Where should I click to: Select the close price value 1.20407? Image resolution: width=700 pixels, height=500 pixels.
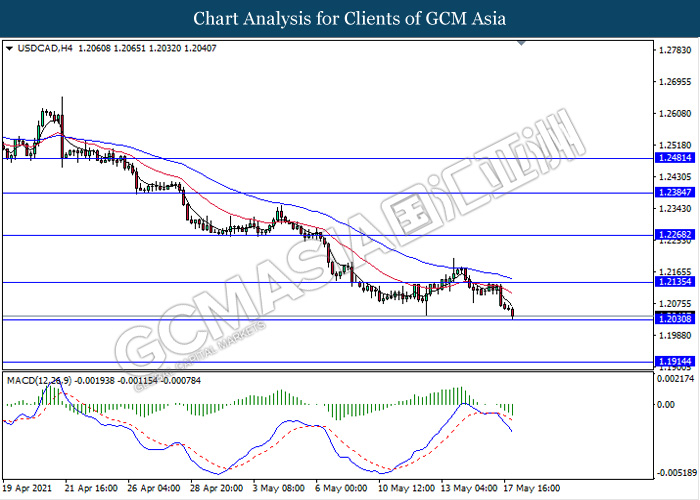[x=200, y=48]
